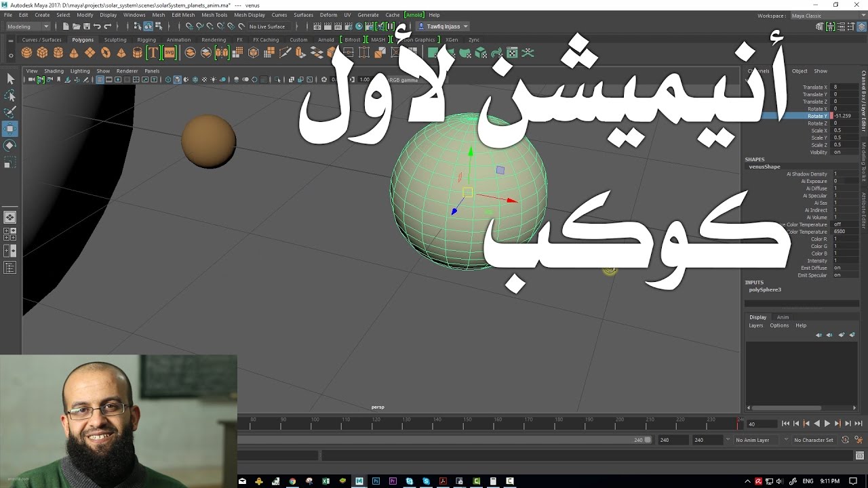Screen dimensions: 868x488
Task: Click the layer editor horizontal scrollbar
Action: tap(786, 408)
